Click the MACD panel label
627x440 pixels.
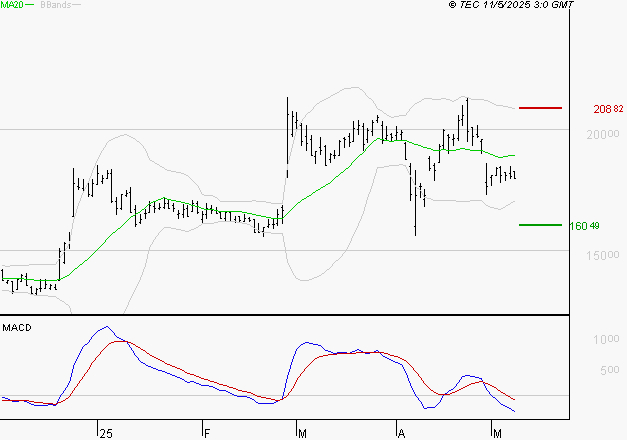(x=17, y=328)
